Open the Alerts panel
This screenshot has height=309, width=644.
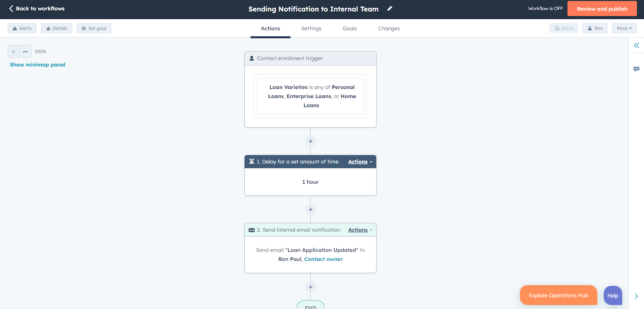click(x=22, y=28)
